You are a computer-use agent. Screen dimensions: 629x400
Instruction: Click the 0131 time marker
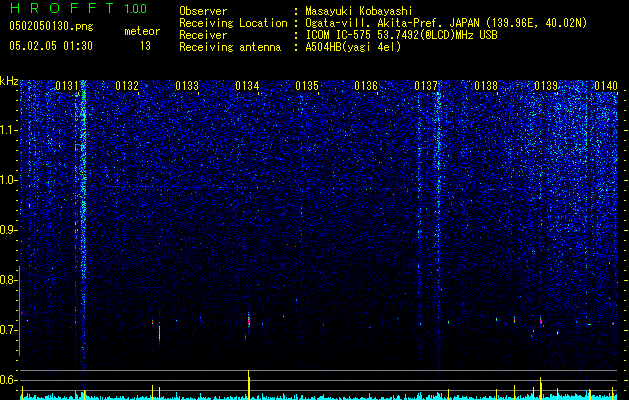(67, 86)
